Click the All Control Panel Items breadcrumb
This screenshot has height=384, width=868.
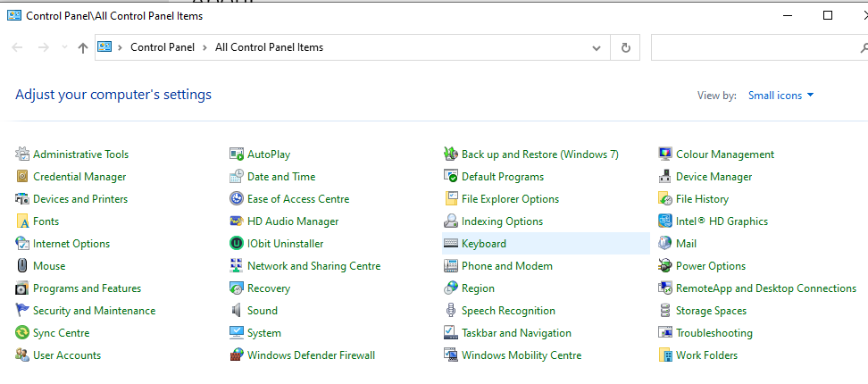pos(269,47)
